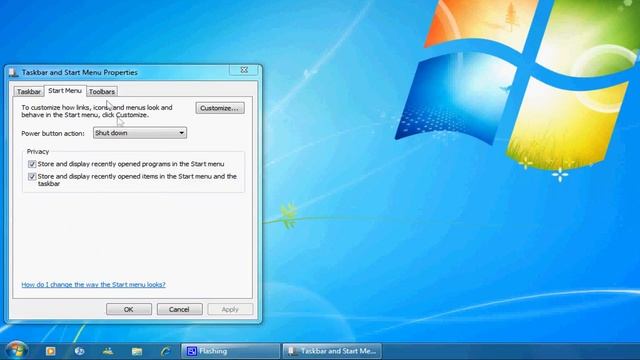Click the 'Power button action:' label
This screenshot has height=360, width=640.
pyautogui.click(x=53, y=133)
